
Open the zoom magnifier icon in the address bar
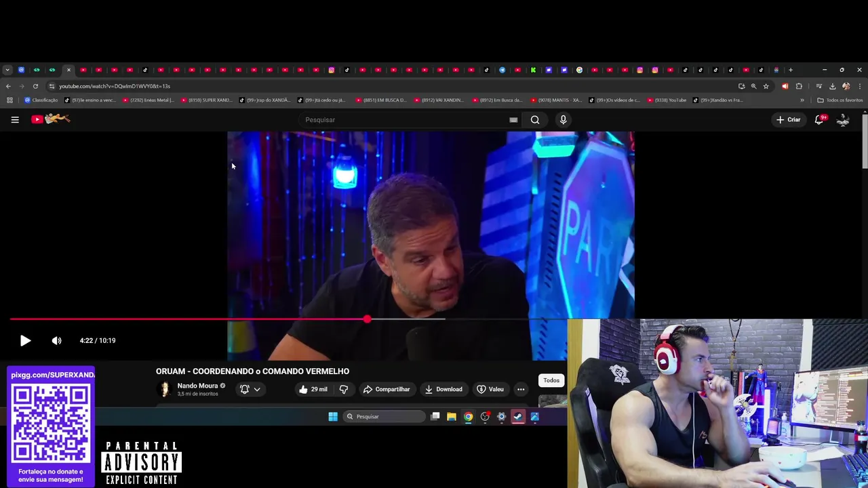pyautogui.click(x=753, y=86)
